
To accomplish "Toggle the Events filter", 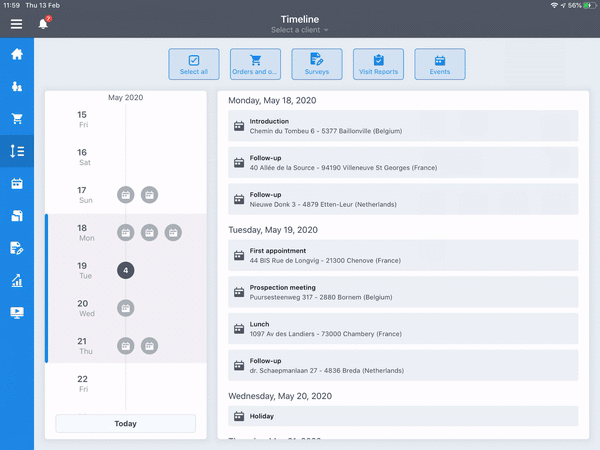I will (440, 64).
